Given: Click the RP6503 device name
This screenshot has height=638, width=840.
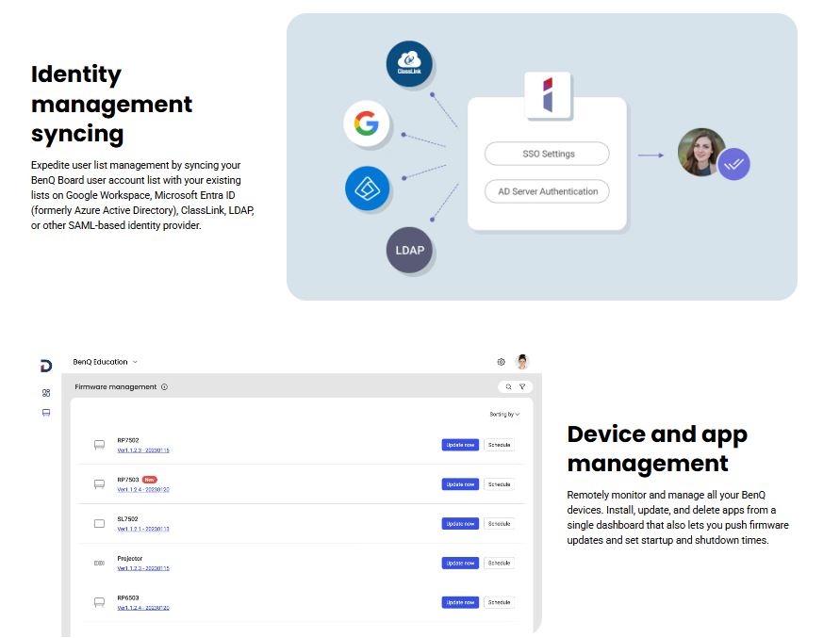Looking at the screenshot, I should pyautogui.click(x=128, y=597).
